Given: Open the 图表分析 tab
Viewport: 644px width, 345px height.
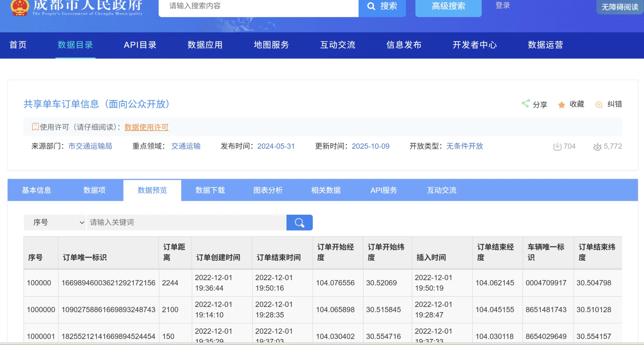Looking at the screenshot, I should tap(268, 190).
